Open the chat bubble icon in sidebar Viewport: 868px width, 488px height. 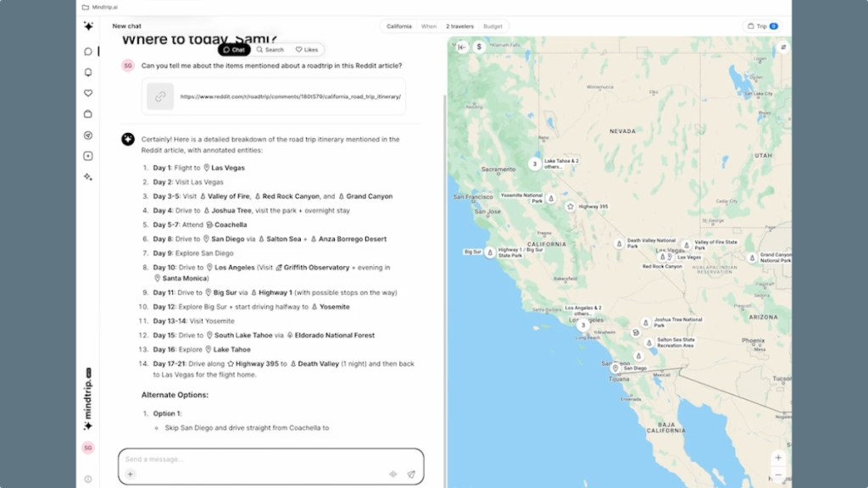(88, 52)
